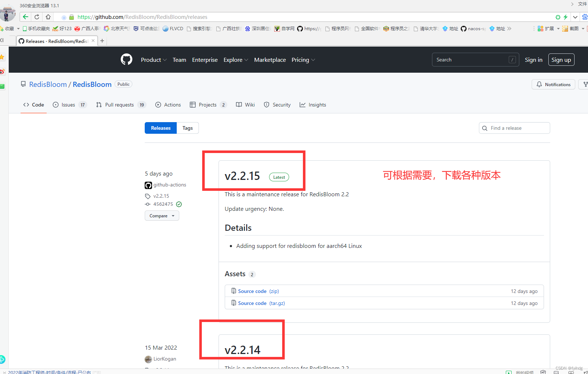
Task: Open the RedisBloom owner link
Action: click(48, 84)
